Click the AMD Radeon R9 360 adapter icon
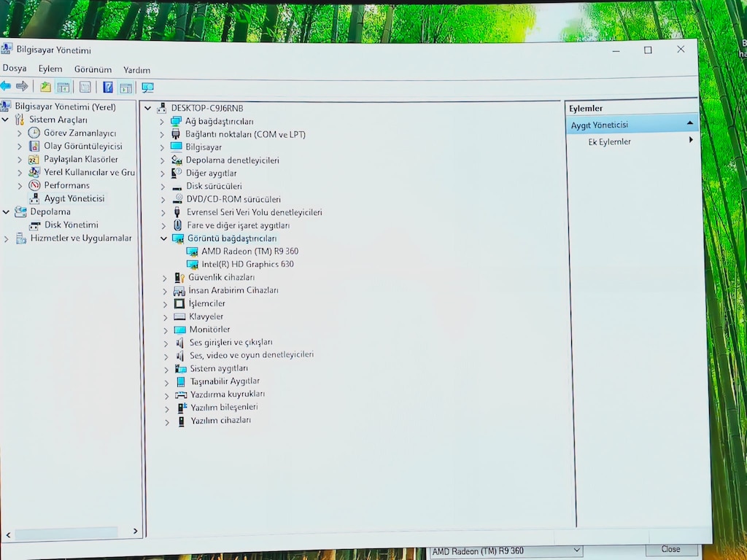Screen dimensions: 747x560 tap(193, 252)
